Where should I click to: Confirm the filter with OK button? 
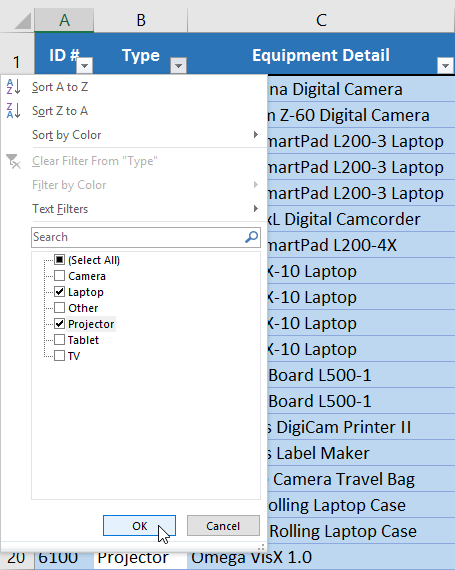click(140, 526)
